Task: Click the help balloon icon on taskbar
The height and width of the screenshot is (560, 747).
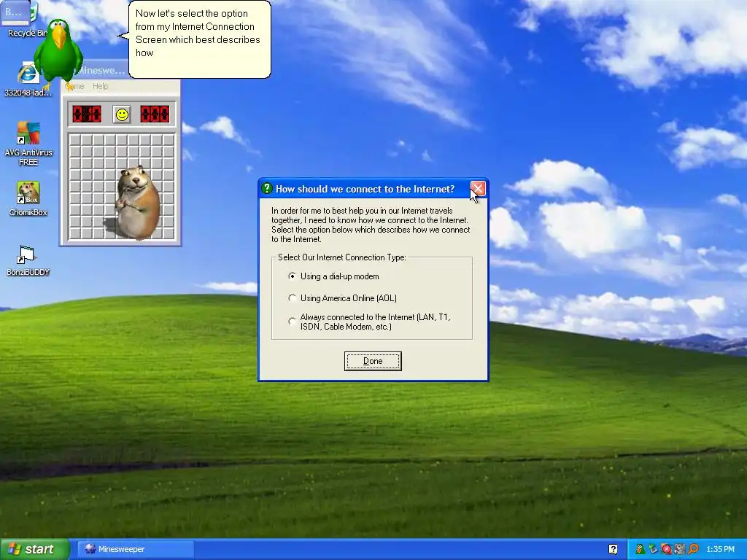Action: pos(613,549)
